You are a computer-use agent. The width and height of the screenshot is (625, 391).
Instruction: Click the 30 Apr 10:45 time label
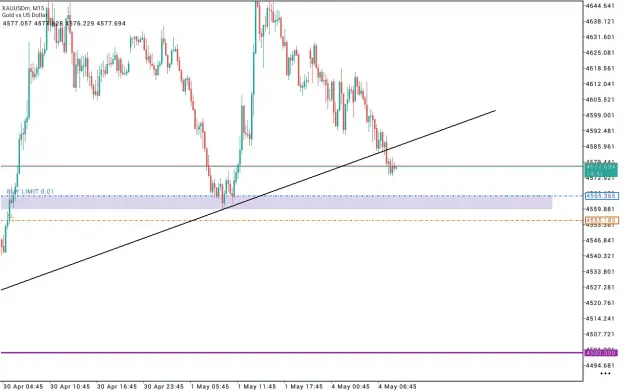click(70, 387)
